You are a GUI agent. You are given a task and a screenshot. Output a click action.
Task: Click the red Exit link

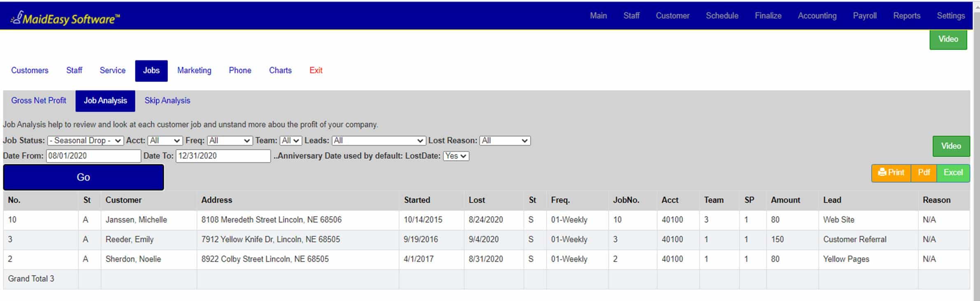[316, 70]
